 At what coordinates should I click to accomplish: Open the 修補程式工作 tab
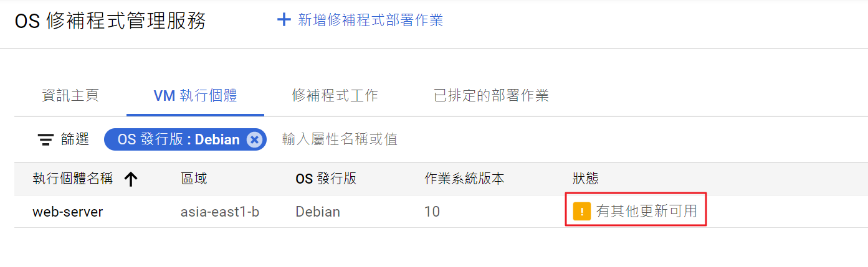click(335, 96)
